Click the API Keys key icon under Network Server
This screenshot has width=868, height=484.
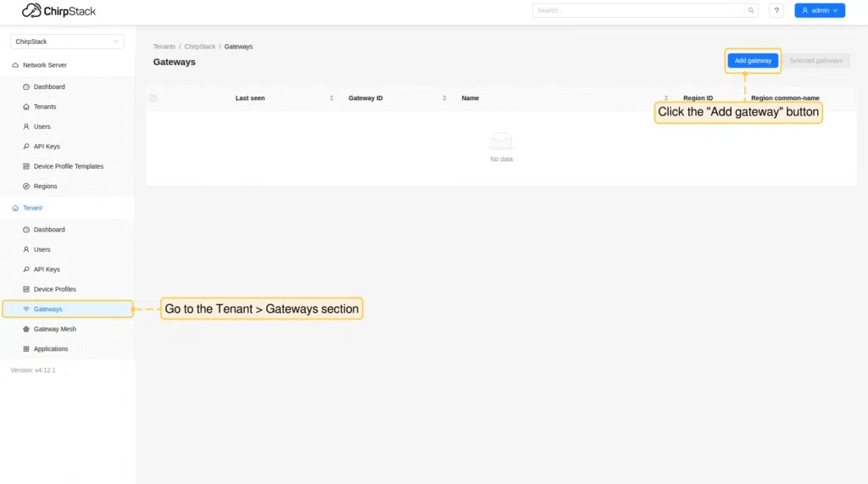[26, 147]
